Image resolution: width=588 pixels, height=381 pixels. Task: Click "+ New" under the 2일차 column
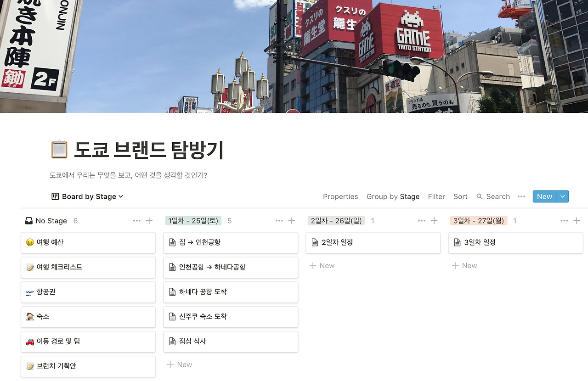point(322,265)
